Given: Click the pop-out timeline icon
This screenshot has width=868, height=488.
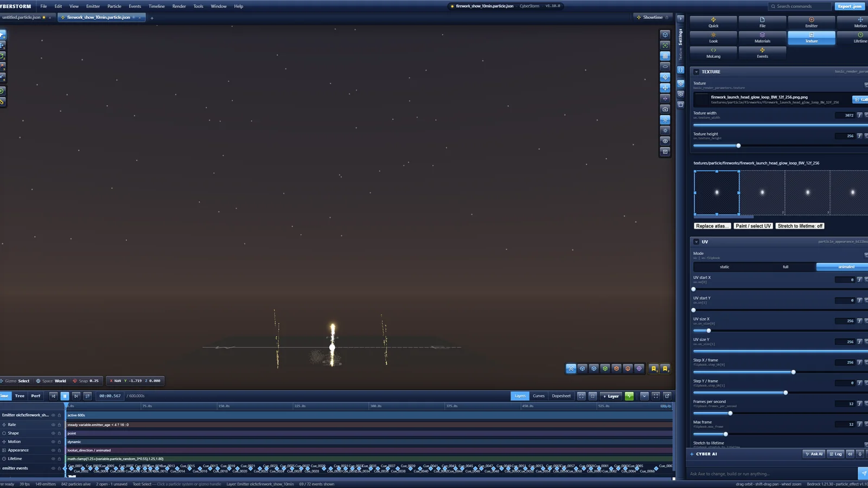Looking at the screenshot, I should pos(667,396).
